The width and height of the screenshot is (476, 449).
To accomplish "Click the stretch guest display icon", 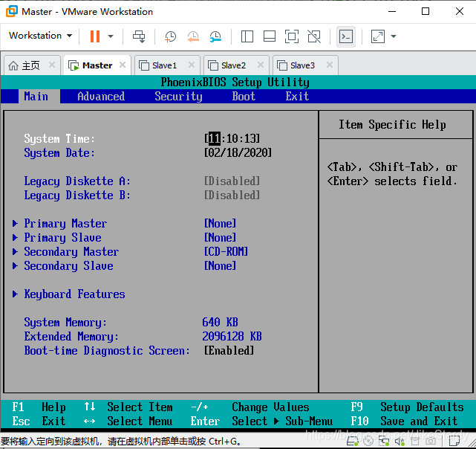I will pyautogui.click(x=378, y=36).
